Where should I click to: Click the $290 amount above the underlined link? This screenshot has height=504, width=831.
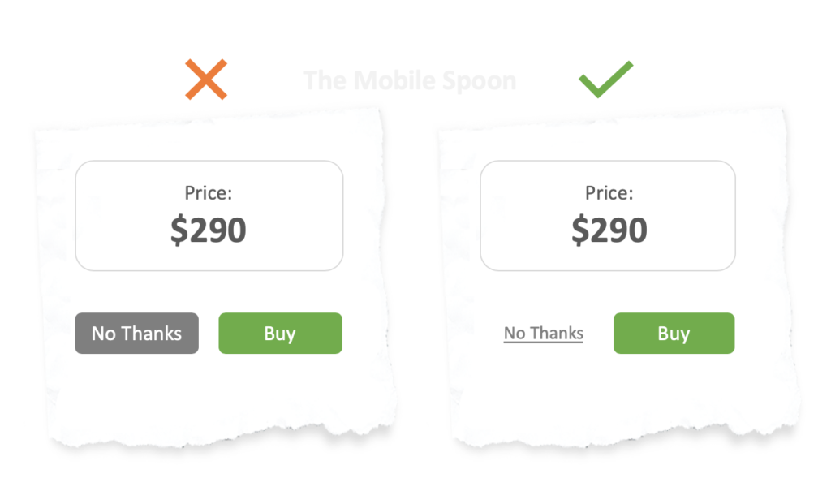pos(609,230)
